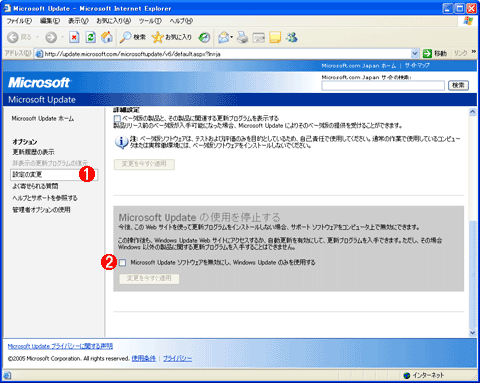The width and height of the screenshot is (480, 383).
Task: Click apply changes button under beta settings
Action: tap(144, 164)
